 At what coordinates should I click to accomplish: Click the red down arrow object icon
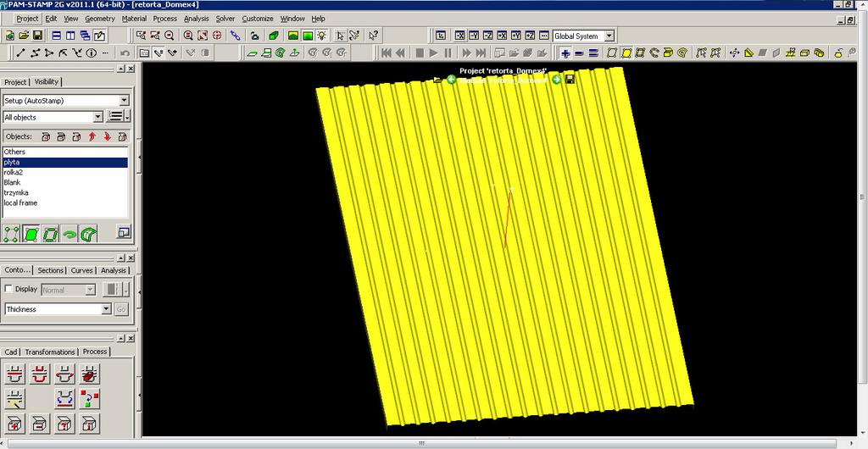click(108, 136)
